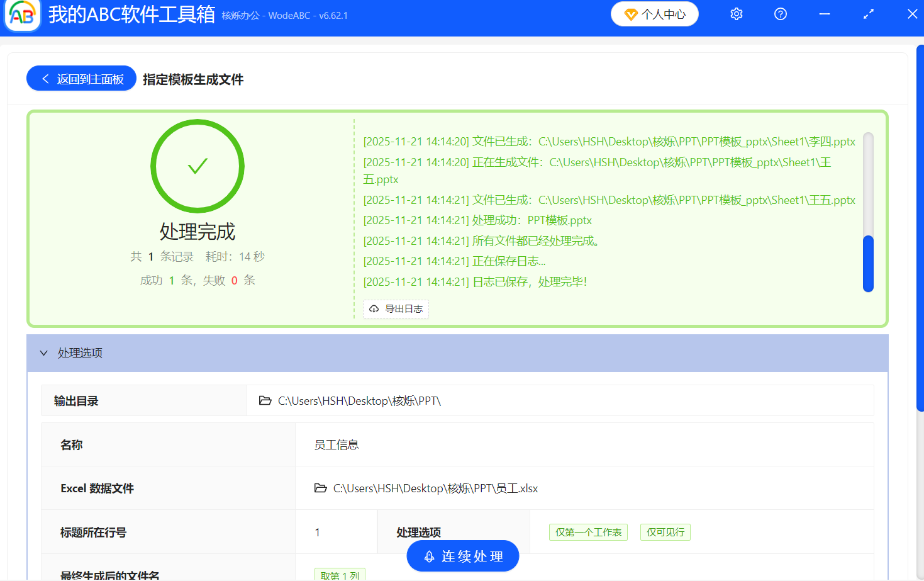Open the settings gear icon
The image size is (924, 581).
coord(736,13)
